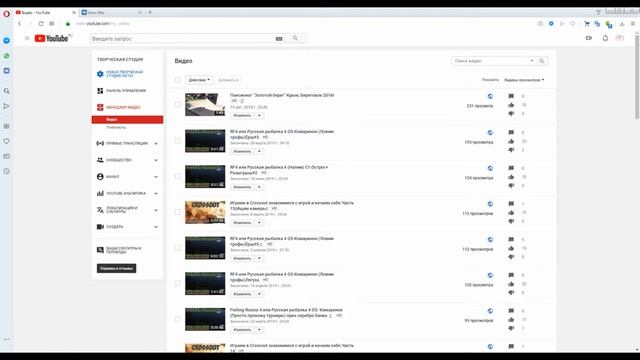
Task: Go back with the browser back arrow
Action: pyautogui.click(x=20, y=24)
